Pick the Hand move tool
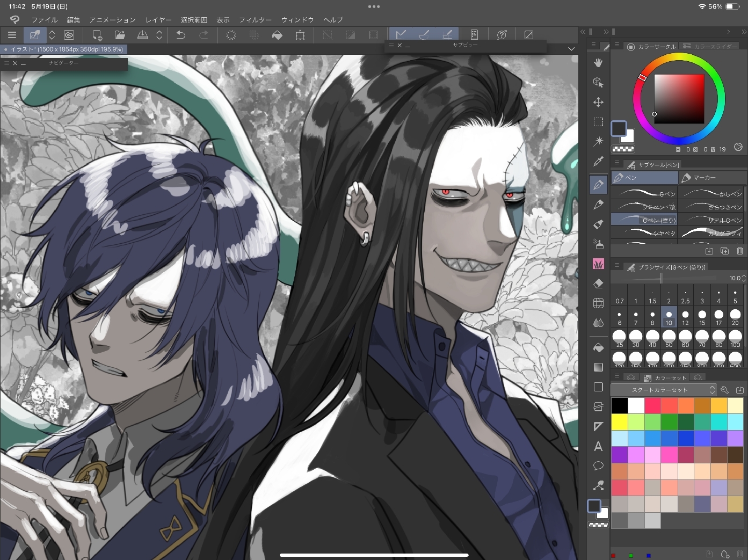The image size is (748, 560). point(598,63)
